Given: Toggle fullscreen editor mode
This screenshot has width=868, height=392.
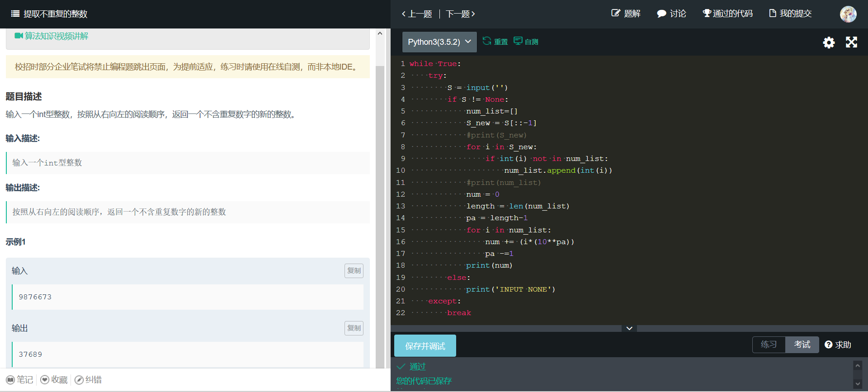Looking at the screenshot, I should click(x=852, y=43).
